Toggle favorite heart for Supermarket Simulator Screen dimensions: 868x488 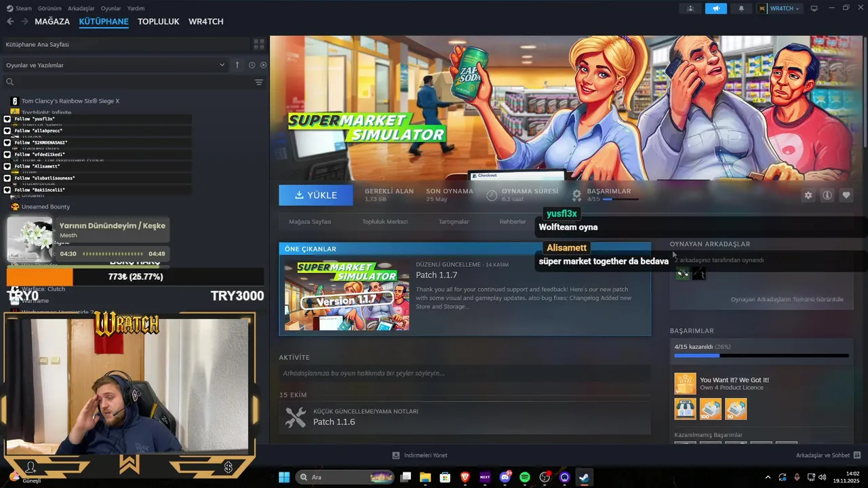(x=846, y=195)
